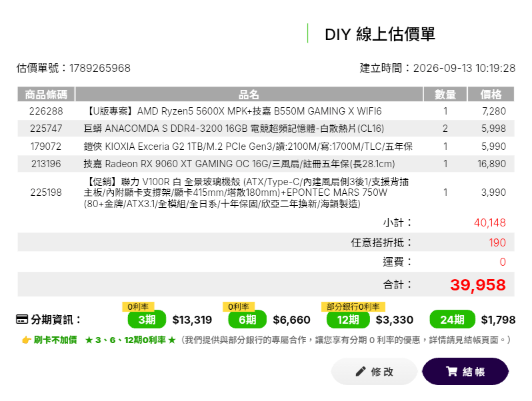Image resolution: width=532 pixels, height=401 pixels.
Task: Click the DIY 線上估價單 title
Action: tap(379, 34)
